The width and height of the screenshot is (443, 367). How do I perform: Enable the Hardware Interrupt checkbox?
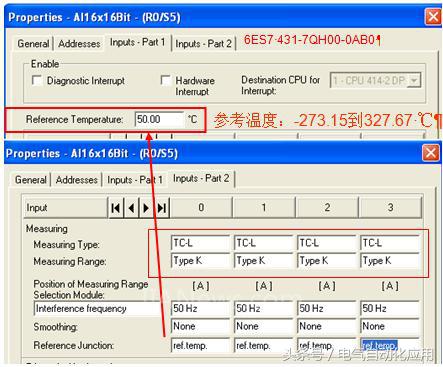[165, 80]
